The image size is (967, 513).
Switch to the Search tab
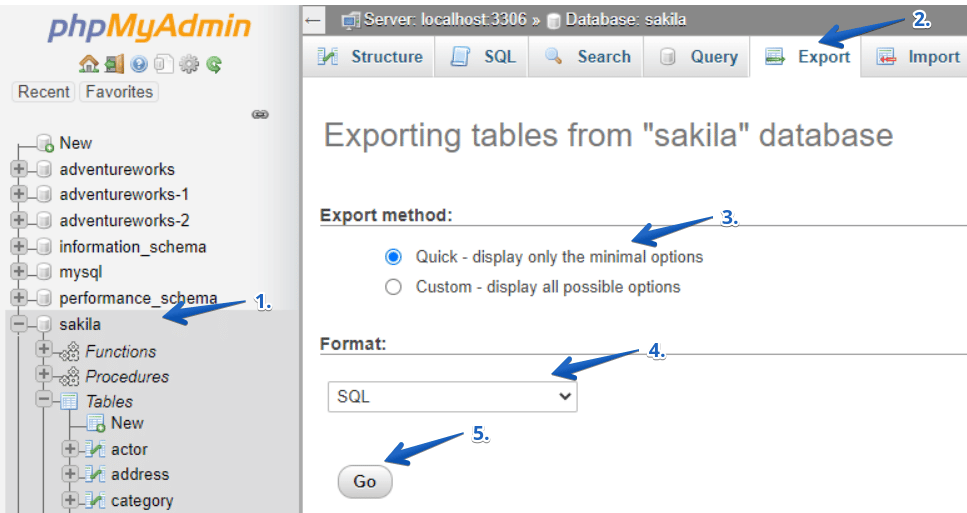[586, 57]
